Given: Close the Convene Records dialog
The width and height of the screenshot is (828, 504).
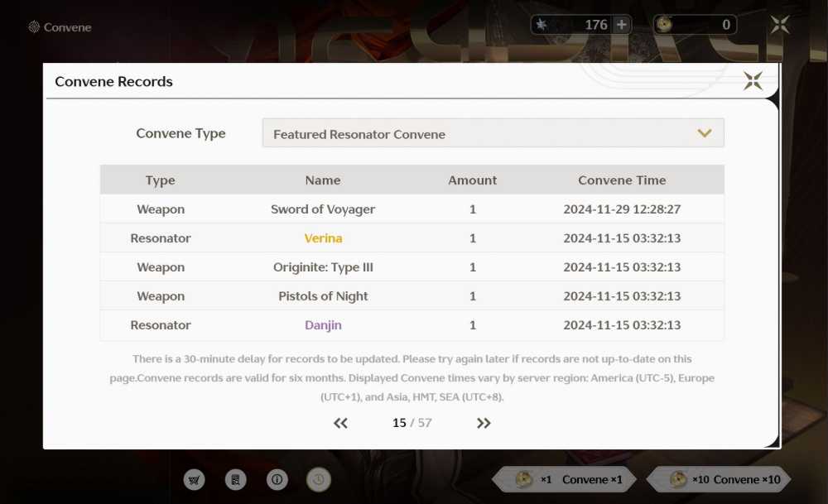Looking at the screenshot, I should point(753,81).
